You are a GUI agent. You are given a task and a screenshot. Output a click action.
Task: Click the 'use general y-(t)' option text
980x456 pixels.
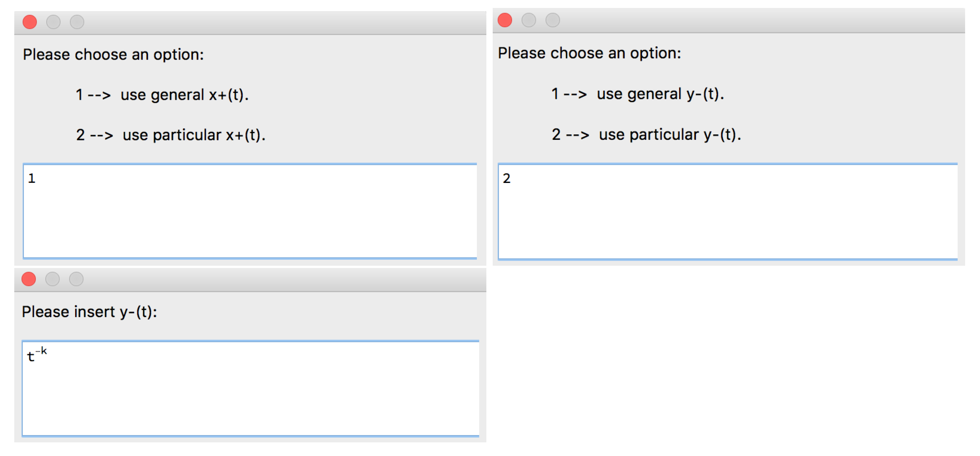coord(660,94)
